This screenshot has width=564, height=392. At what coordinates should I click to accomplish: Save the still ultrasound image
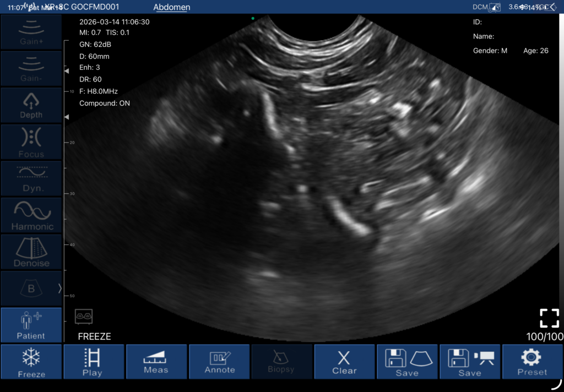[407, 362]
